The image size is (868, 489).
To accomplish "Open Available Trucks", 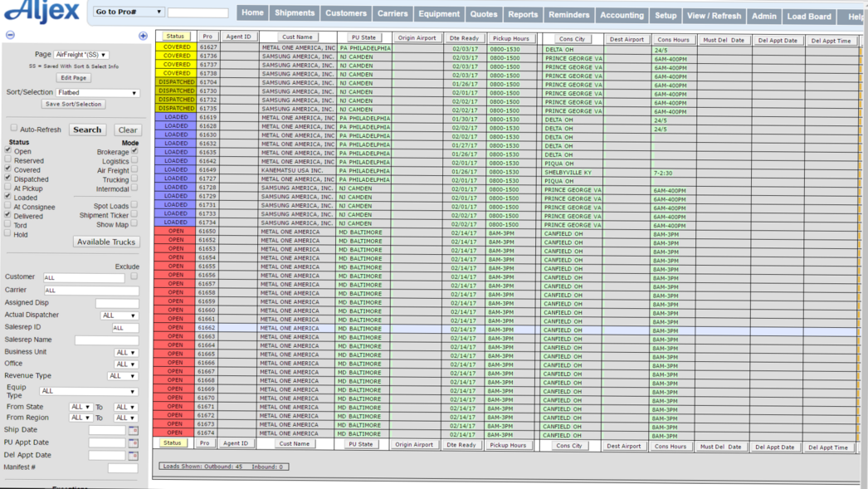I will 105,242.
